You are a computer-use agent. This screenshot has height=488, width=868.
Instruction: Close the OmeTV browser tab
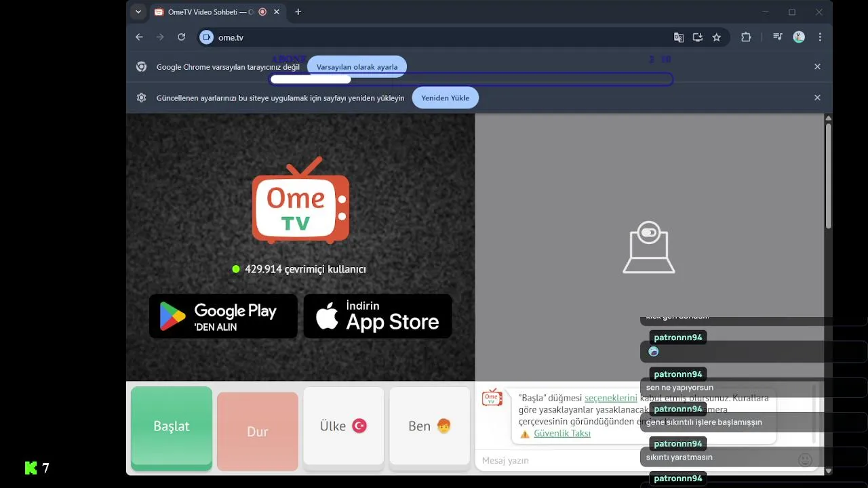(277, 12)
